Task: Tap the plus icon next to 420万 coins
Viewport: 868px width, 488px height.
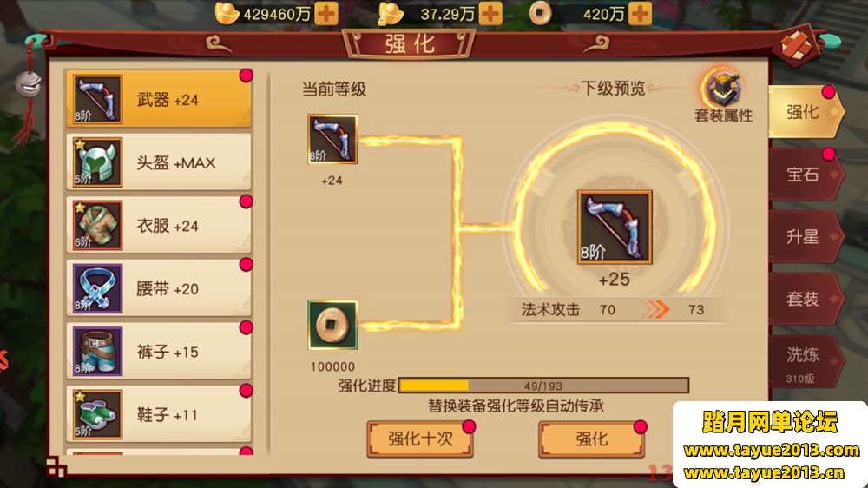Action: [640, 14]
